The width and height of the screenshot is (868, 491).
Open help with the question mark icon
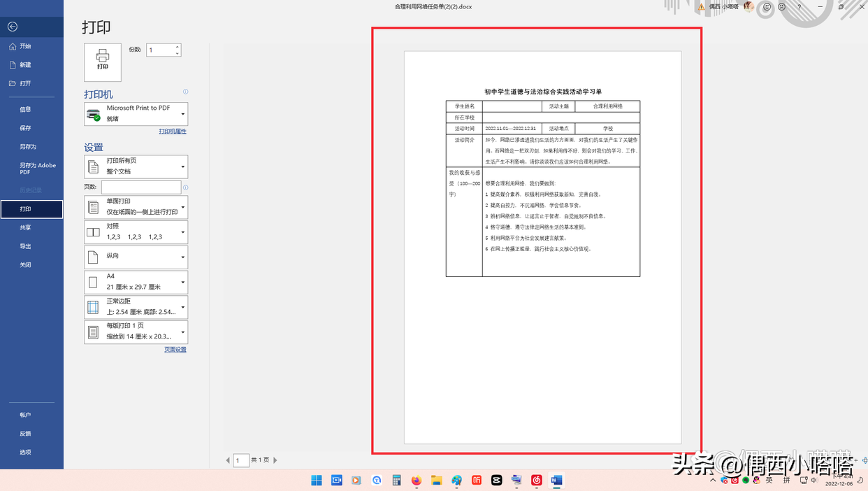click(x=800, y=6)
